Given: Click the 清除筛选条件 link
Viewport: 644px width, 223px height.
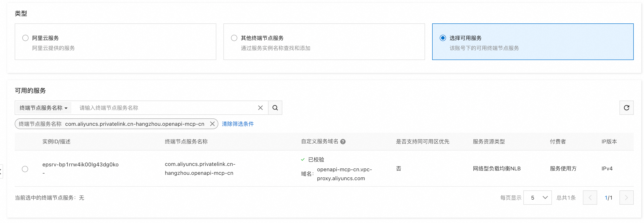Looking at the screenshot, I should 237,124.
